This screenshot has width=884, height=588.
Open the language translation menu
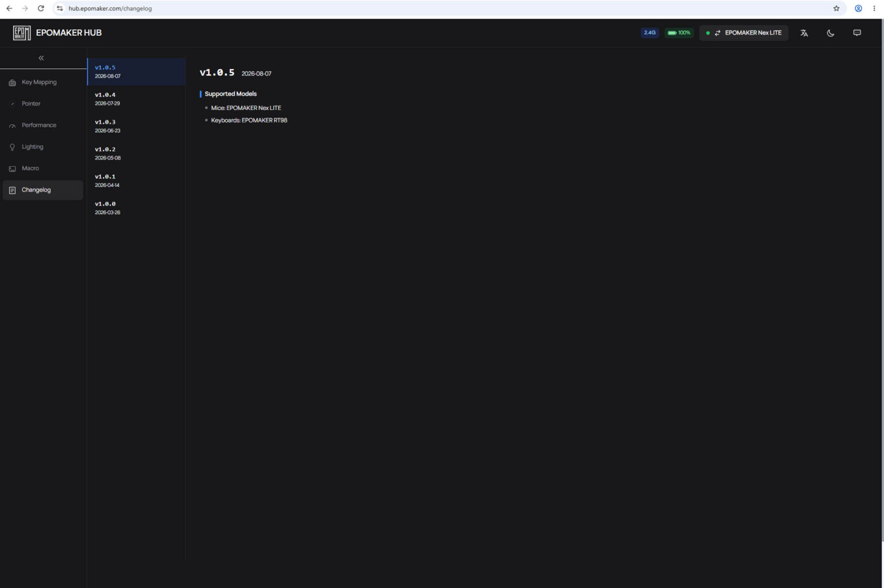804,33
